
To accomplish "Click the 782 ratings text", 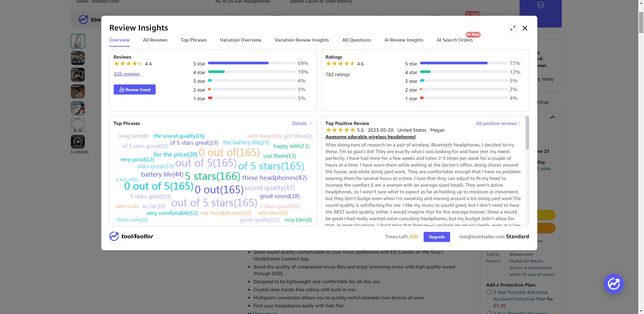I will tap(337, 74).
